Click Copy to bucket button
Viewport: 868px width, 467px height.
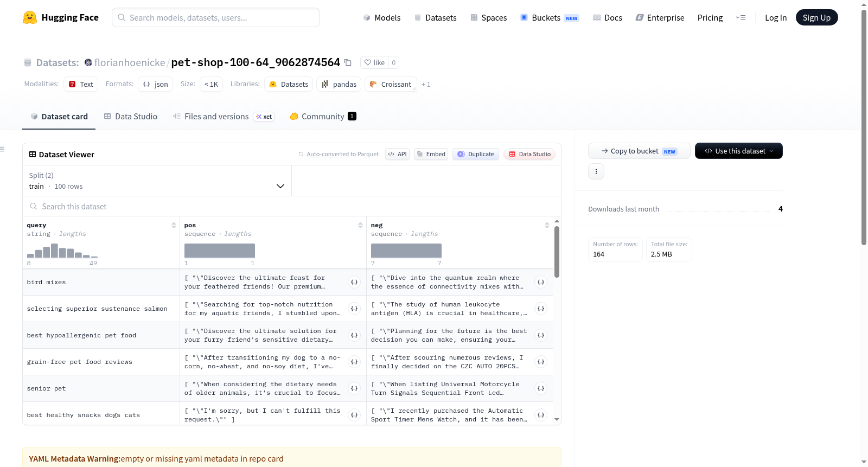639,151
